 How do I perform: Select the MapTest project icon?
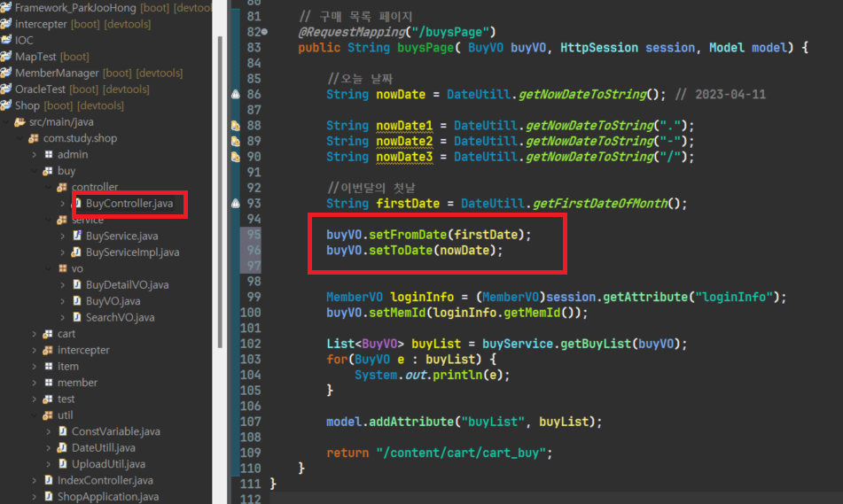tap(6, 56)
